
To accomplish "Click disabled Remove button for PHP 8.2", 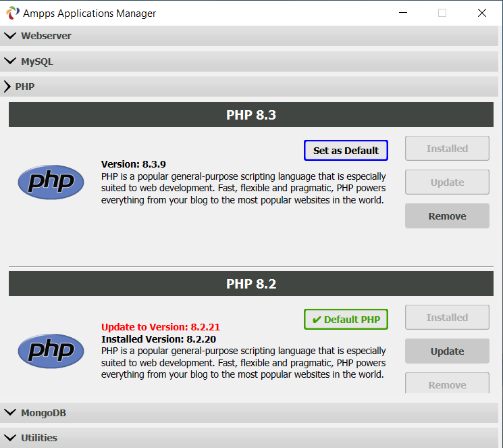I will click(x=447, y=383).
